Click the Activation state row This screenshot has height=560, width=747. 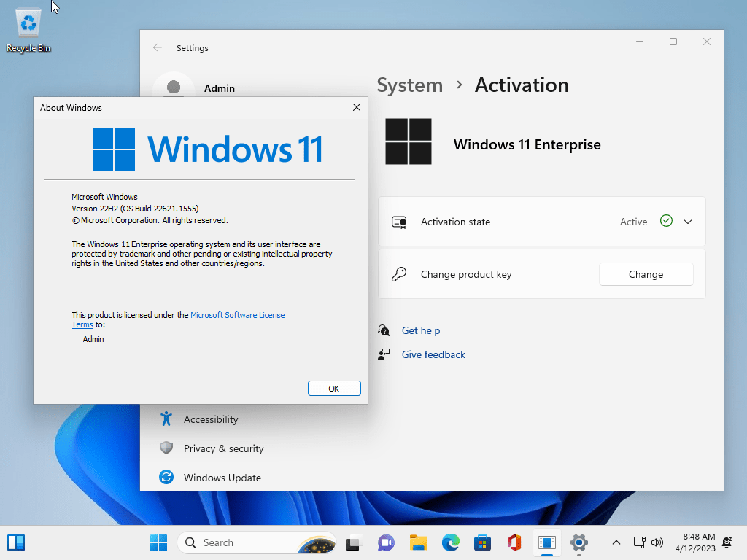pos(542,222)
